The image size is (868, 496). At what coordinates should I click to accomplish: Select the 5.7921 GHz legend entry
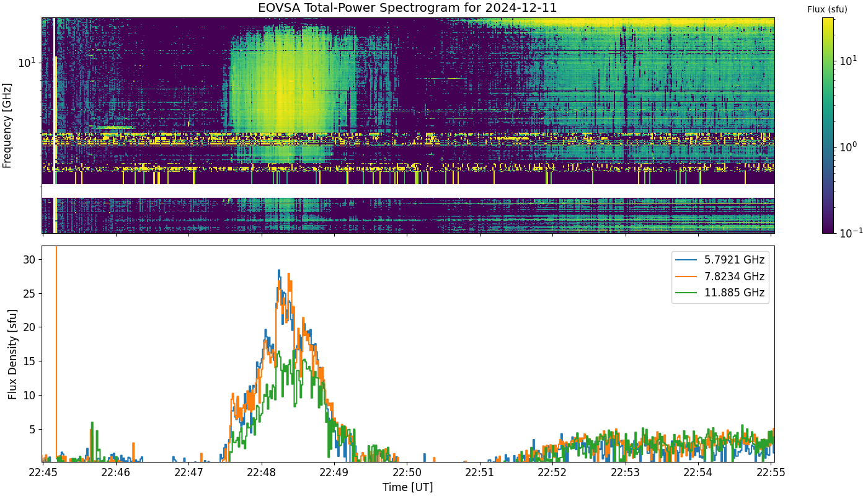pyautogui.click(x=720, y=260)
